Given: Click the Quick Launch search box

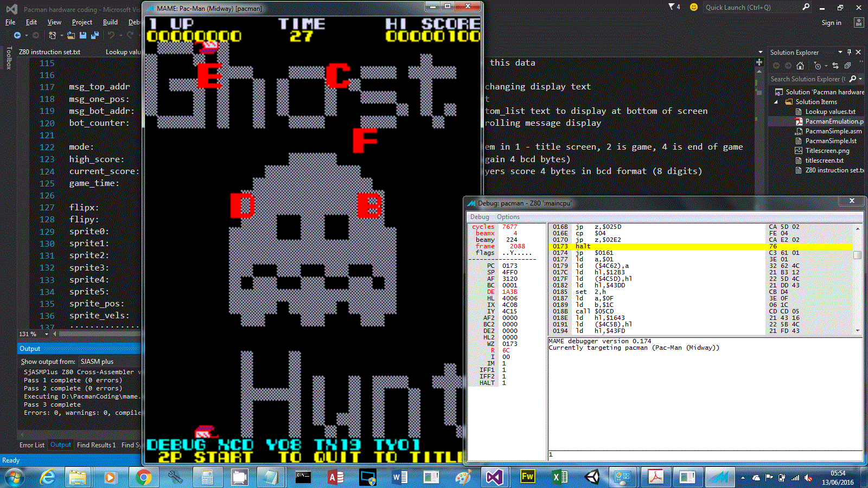Looking at the screenshot, I should point(751,8).
